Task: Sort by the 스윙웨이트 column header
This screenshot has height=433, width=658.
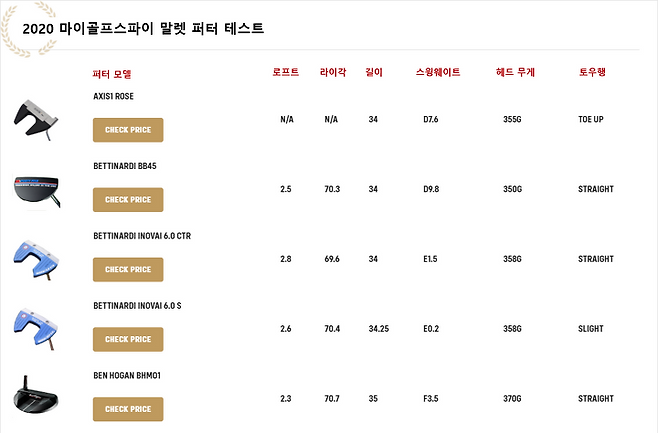Action: click(x=438, y=73)
